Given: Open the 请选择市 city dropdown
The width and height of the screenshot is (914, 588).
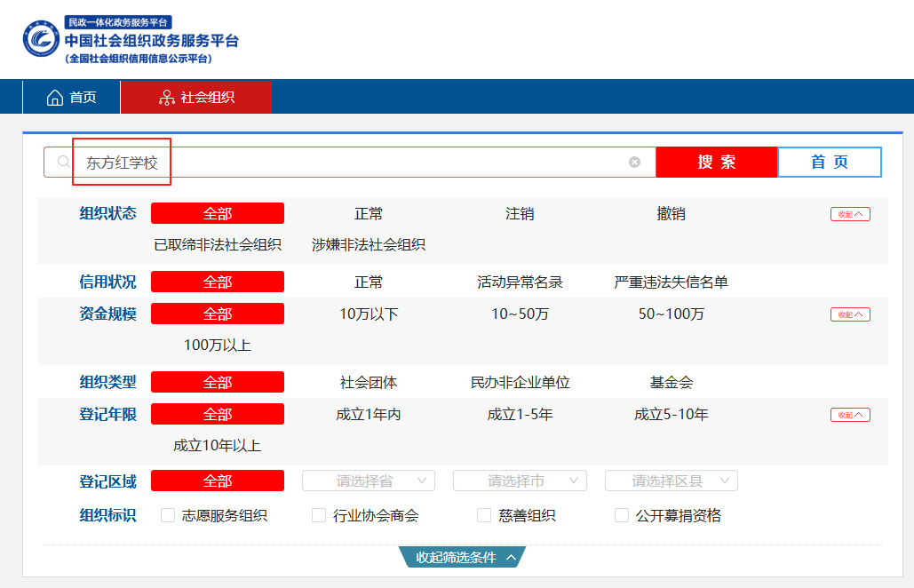Looking at the screenshot, I should pos(520,480).
